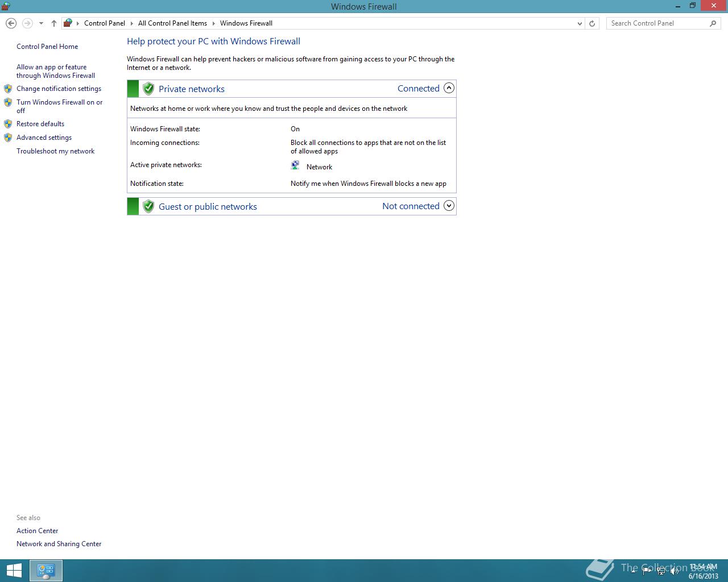Collapse the Private networks section chevron
This screenshot has width=728, height=582.
pos(449,88)
